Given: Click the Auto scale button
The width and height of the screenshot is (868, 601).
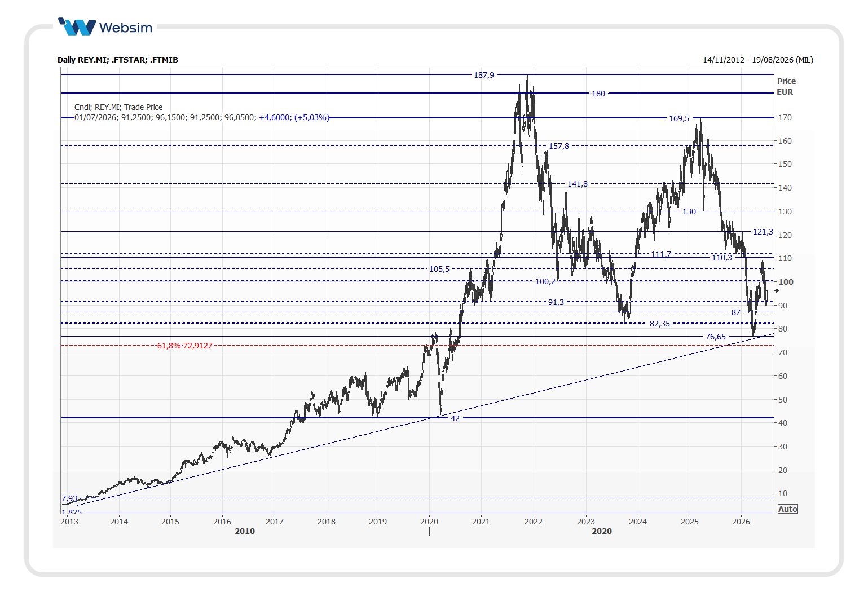Looking at the screenshot, I should (787, 509).
